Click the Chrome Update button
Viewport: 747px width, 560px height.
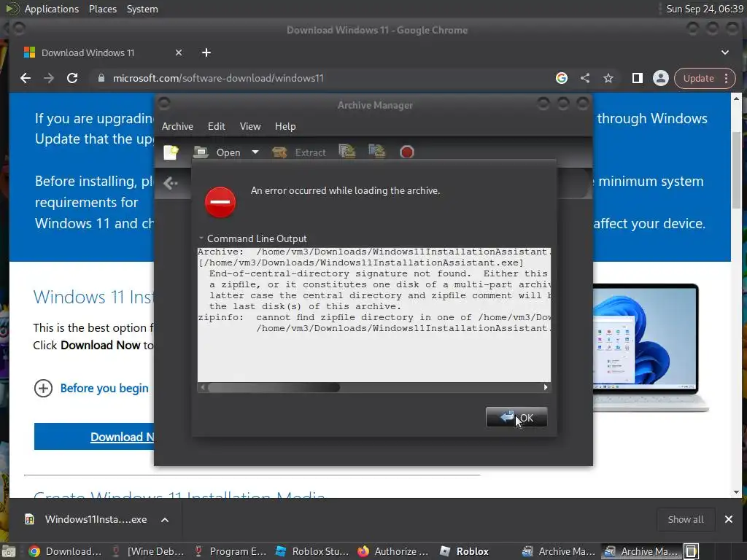point(698,78)
